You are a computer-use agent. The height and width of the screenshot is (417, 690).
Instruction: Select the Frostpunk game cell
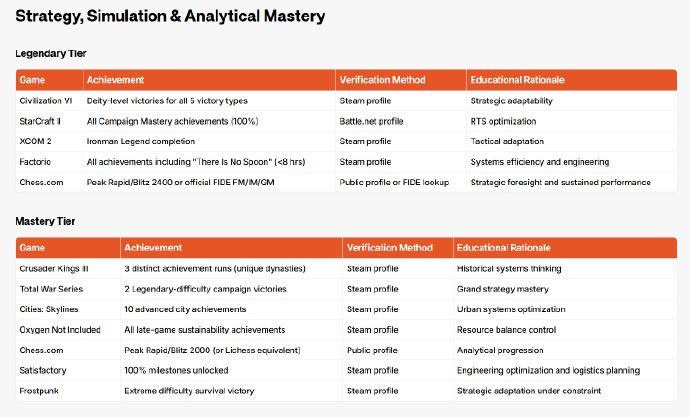click(x=39, y=391)
